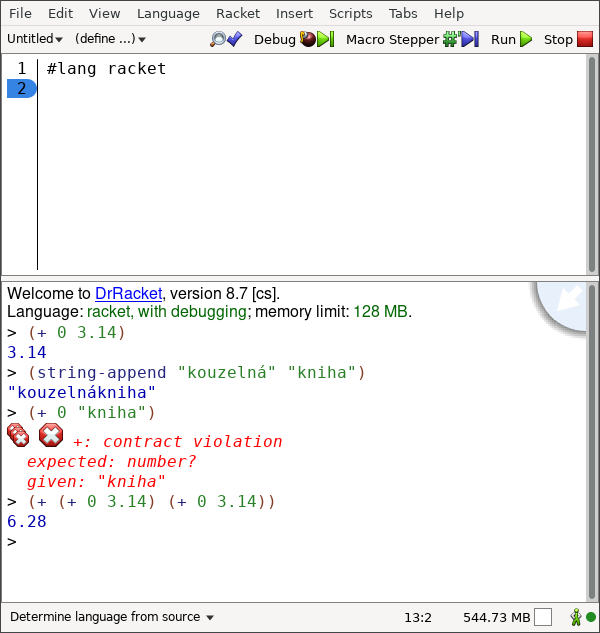The image size is (600, 633).
Task: Click the Check Syntax magnifier icon
Action: tap(226, 39)
